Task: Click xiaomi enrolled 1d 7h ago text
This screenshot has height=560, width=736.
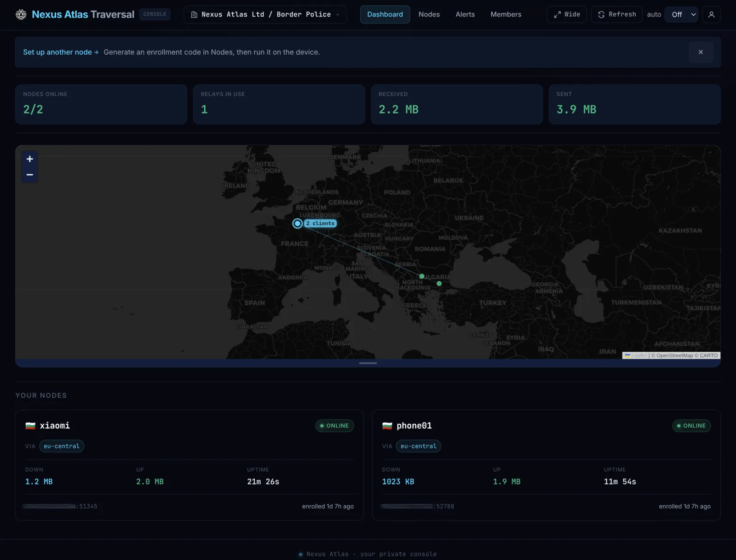Action: (328, 507)
